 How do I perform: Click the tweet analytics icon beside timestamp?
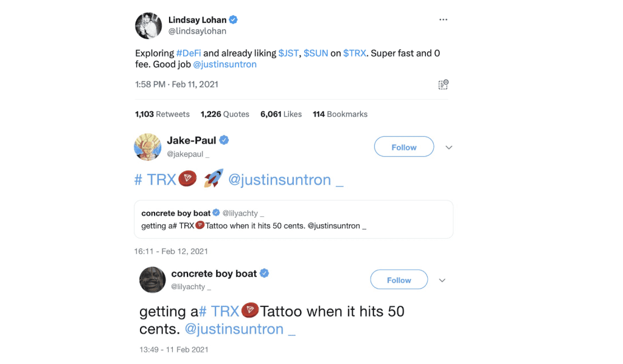[x=443, y=84]
